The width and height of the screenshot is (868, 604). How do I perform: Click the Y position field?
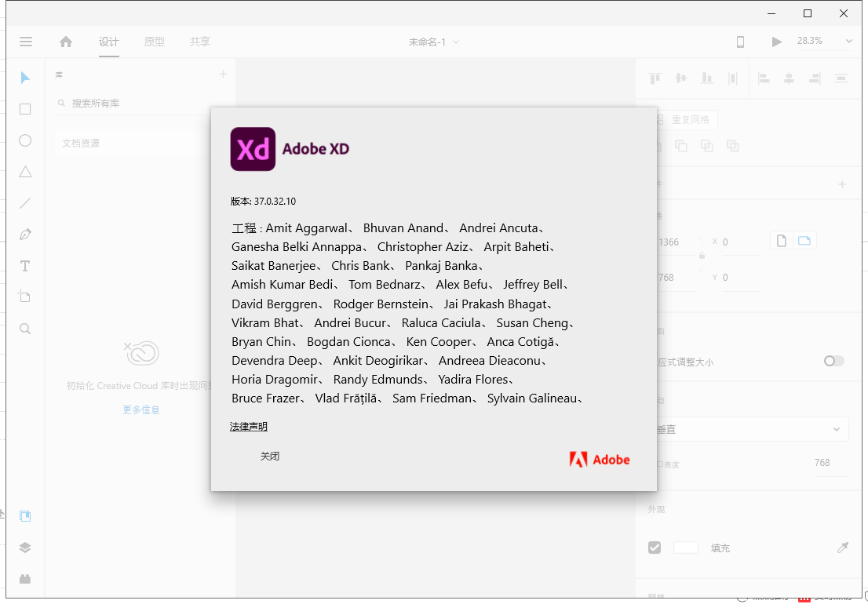[x=740, y=278]
